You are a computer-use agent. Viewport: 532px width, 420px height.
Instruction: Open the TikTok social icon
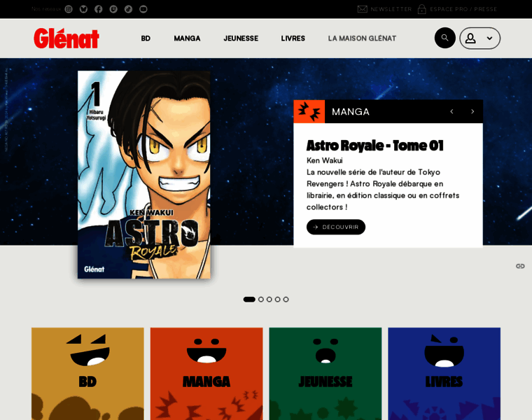128,9
